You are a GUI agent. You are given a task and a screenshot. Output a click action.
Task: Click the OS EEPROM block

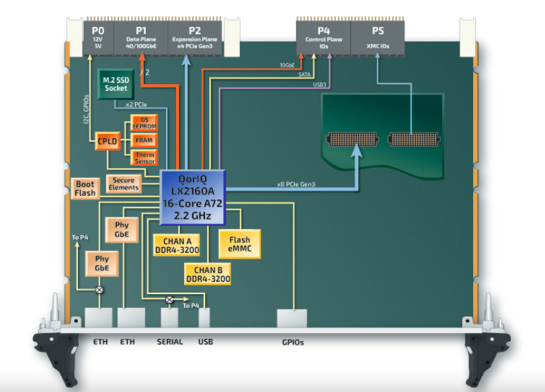point(144,123)
